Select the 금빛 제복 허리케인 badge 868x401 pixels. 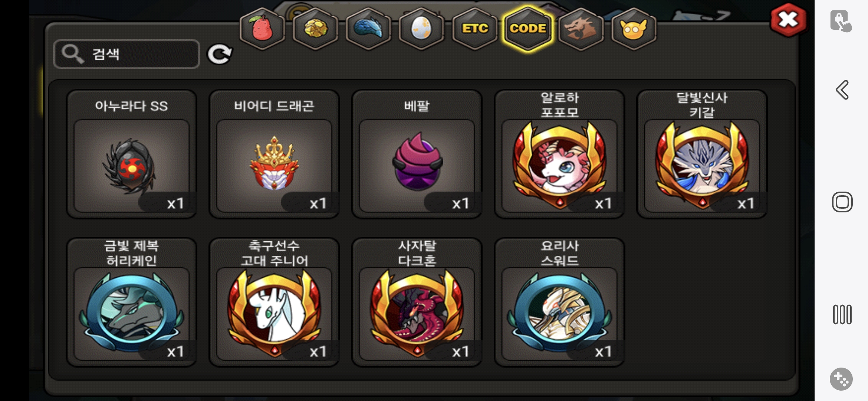(132, 302)
